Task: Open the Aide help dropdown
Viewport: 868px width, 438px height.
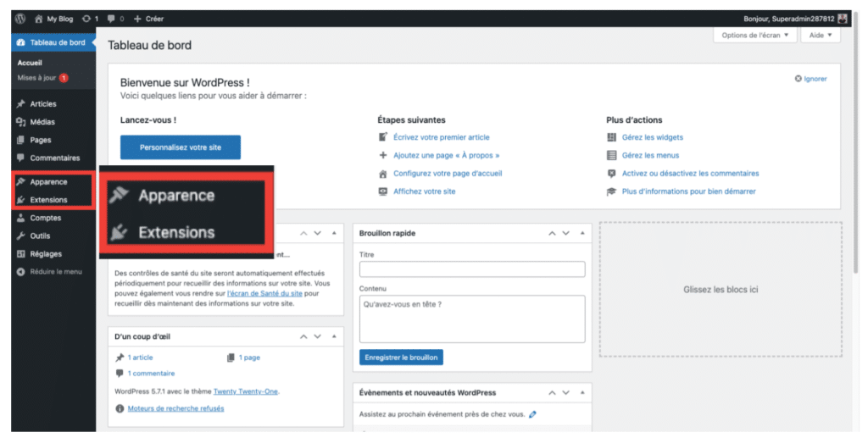Action: tap(821, 35)
